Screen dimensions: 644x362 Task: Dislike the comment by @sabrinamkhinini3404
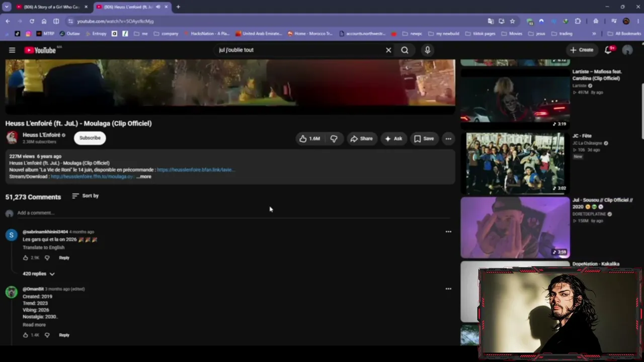coord(47,258)
